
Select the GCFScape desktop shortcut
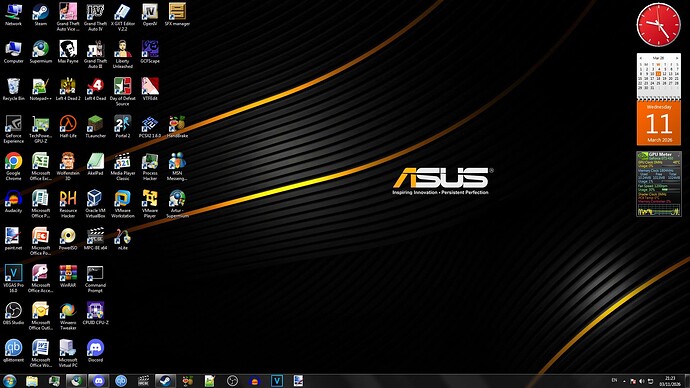[x=150, y=52]
